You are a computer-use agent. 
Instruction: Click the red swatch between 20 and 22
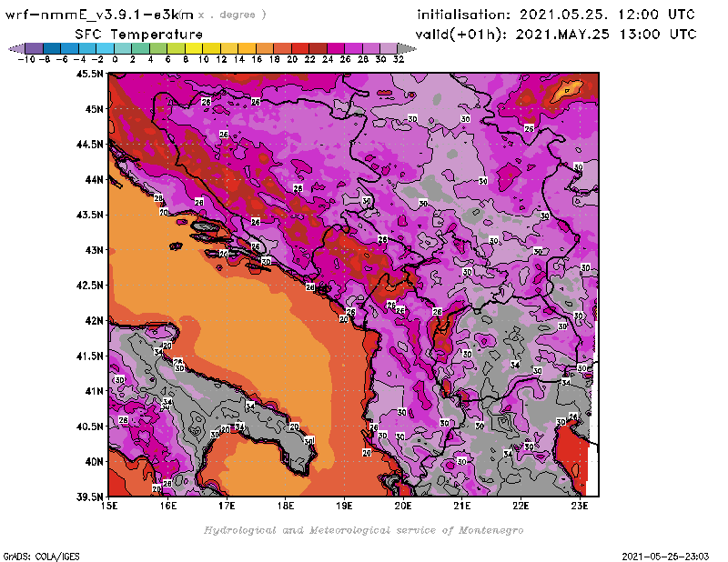[299, 48]
